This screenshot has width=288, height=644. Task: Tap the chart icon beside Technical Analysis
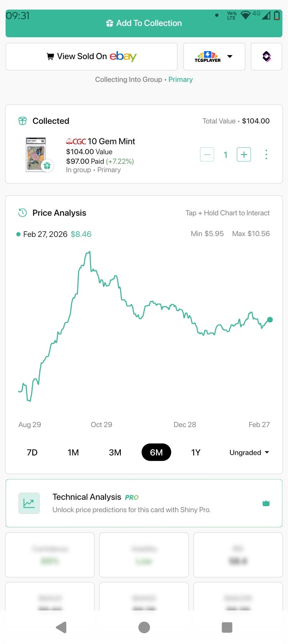pyautogui.click(x=29, y=503)
